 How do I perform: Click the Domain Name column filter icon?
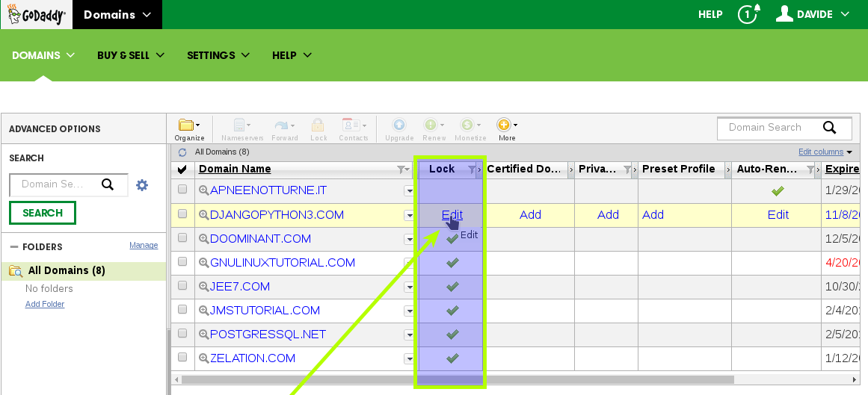[401, 169]
